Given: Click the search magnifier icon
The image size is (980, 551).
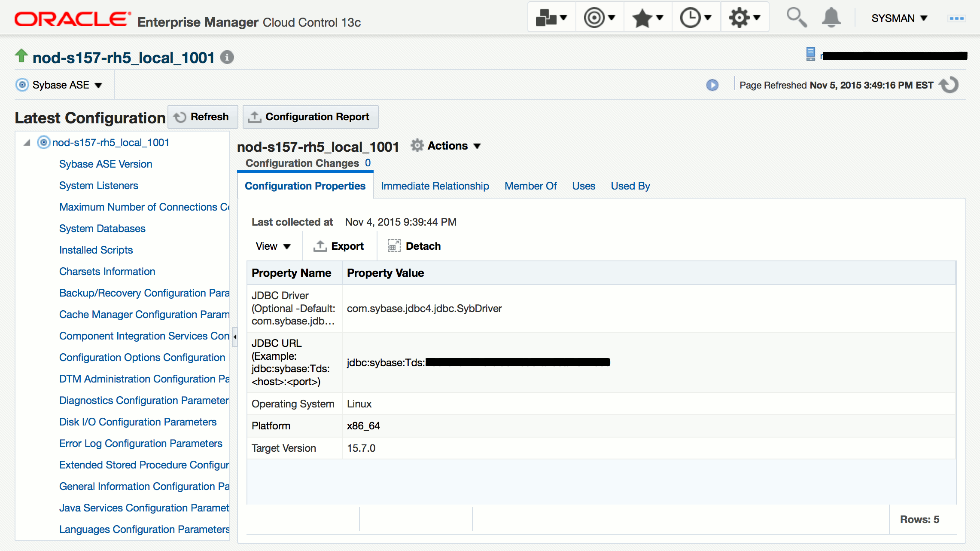Looking at the screenshot, I should (x=796, y=18).
